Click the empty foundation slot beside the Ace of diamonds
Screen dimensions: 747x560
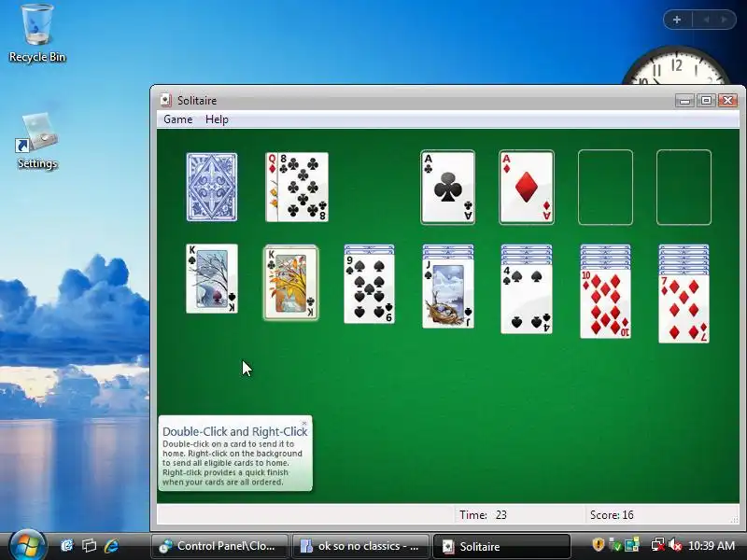[x=605, y=188]
